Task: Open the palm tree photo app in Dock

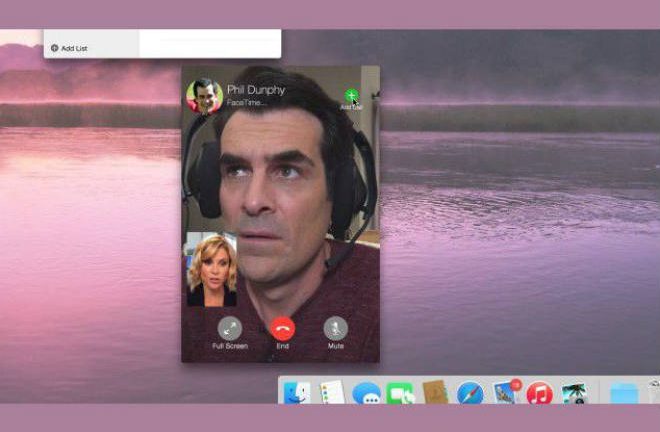Action: click(x=575, y=394)
